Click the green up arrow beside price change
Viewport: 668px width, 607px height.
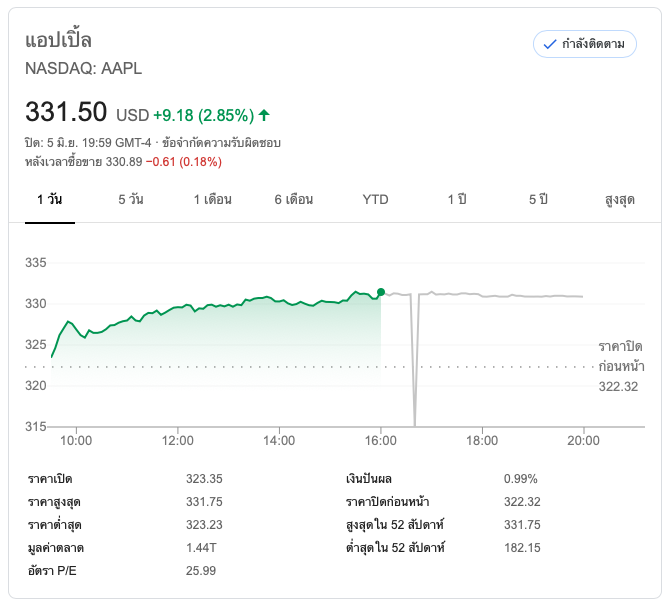(x=264, y=115)
